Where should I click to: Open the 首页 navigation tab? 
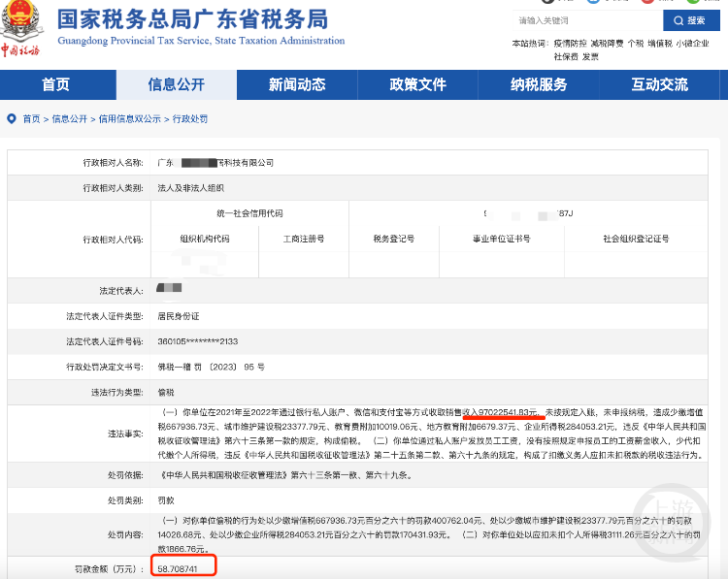55,84
